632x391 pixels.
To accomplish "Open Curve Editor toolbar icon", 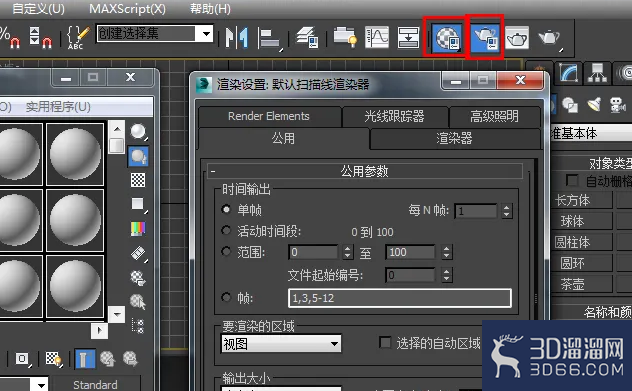I will [x=377, y=37].
